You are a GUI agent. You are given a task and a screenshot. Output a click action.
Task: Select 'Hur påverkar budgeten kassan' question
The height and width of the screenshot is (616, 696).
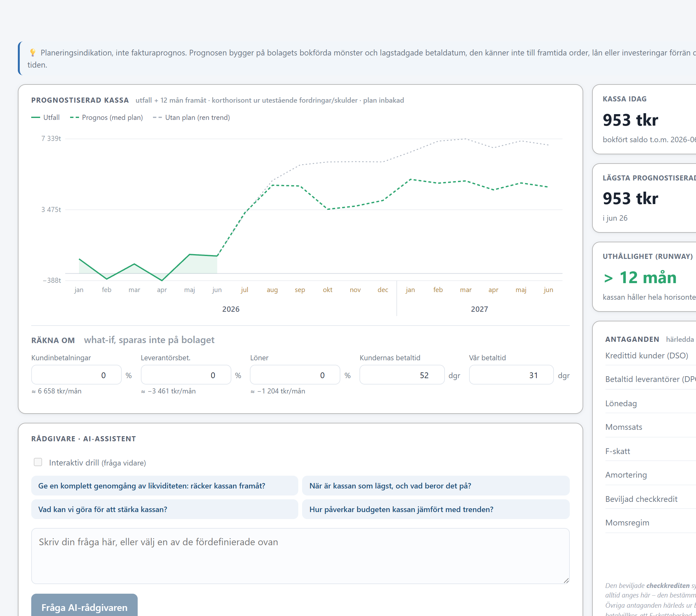coord(436,510)
